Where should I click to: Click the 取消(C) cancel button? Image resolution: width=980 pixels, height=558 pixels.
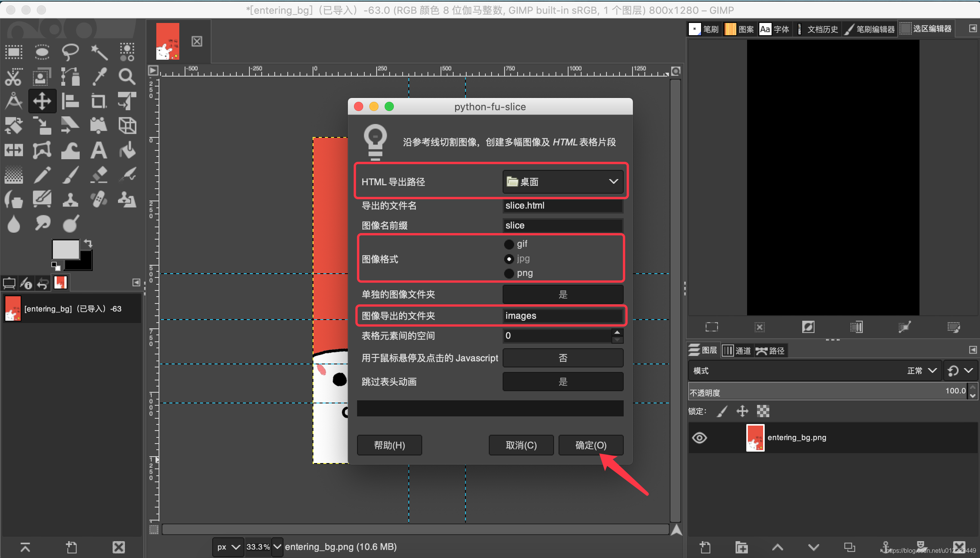pos(521,445)
